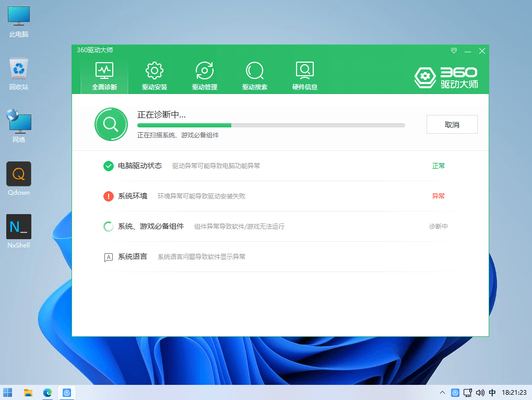The height and width of the screenshot is (400, 532).
Task: Click the language icon beside 系统语言
Action: pos(109,257)
